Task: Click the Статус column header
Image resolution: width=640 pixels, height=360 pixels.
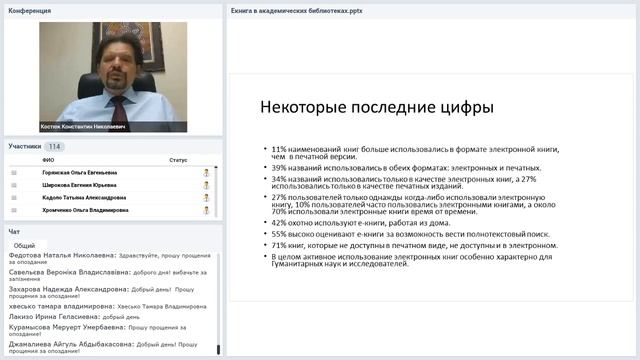Action: tap(178, 160)
